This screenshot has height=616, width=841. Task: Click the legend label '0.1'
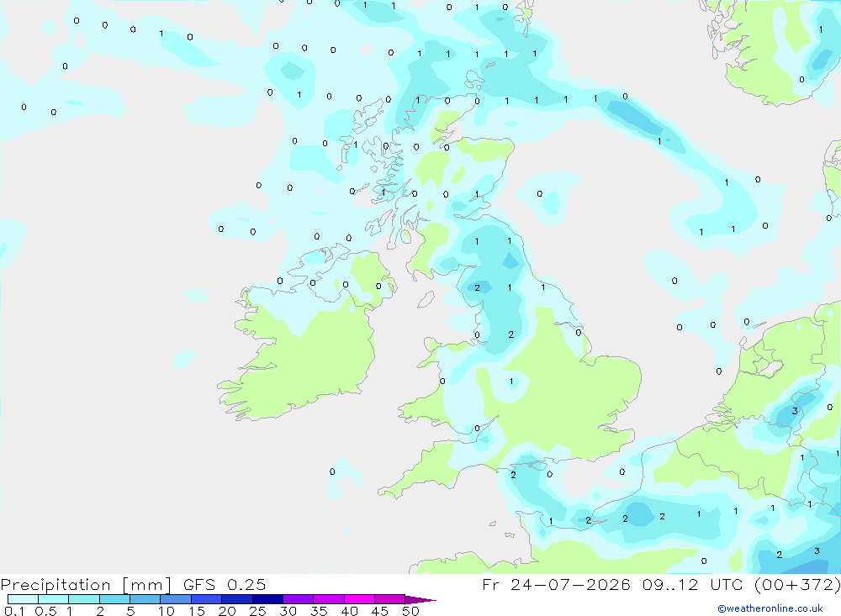(14, 611)
